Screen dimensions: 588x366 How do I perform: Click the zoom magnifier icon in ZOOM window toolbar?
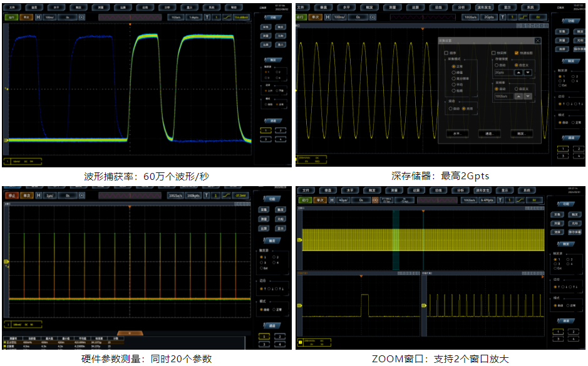point(375,200)
